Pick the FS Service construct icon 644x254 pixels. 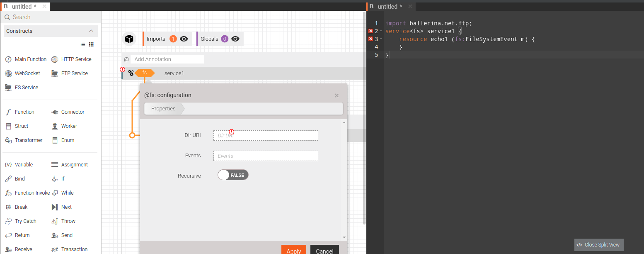pos(8,88)
